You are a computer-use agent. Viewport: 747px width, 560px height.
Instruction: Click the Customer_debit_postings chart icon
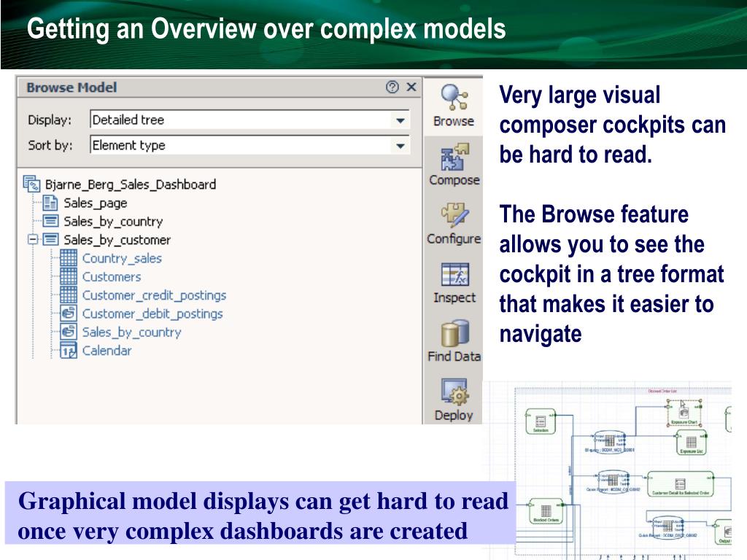tap(69, 314)
